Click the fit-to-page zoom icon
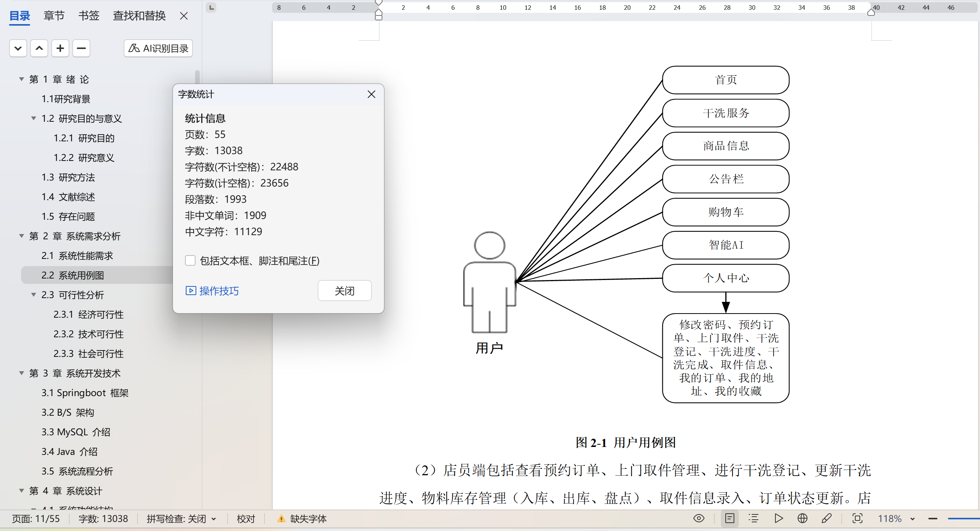 tap(857, 518)
